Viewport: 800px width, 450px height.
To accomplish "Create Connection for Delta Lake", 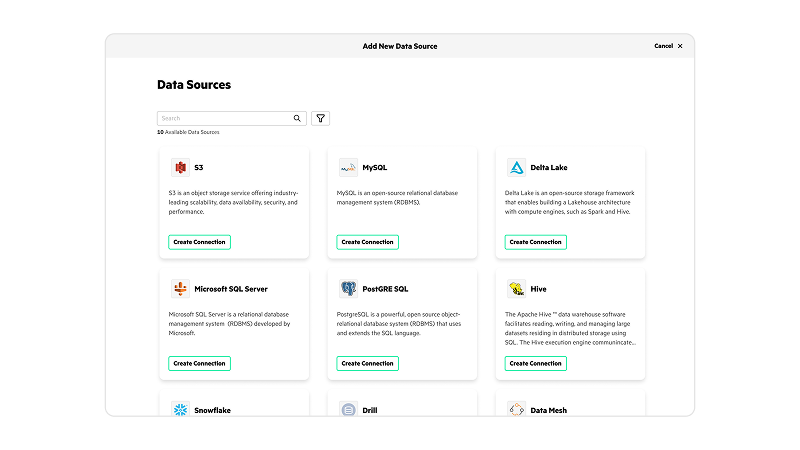I will [x=535, y=242].
